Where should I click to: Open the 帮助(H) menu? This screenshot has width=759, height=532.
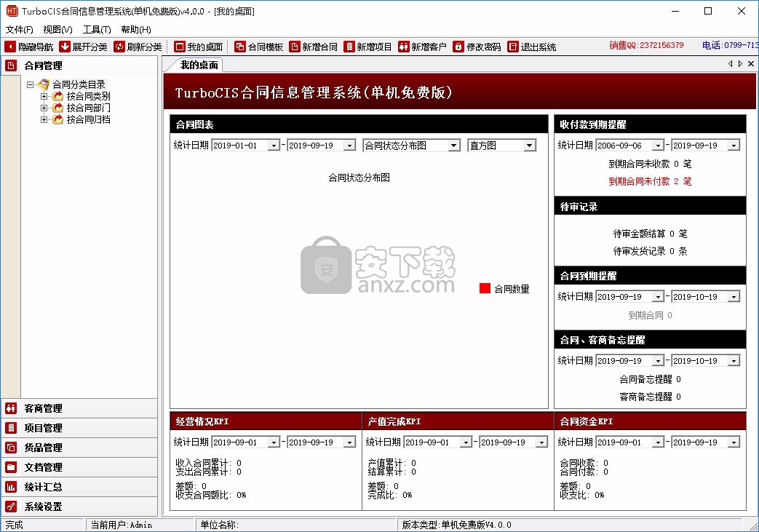pos(136,30)
